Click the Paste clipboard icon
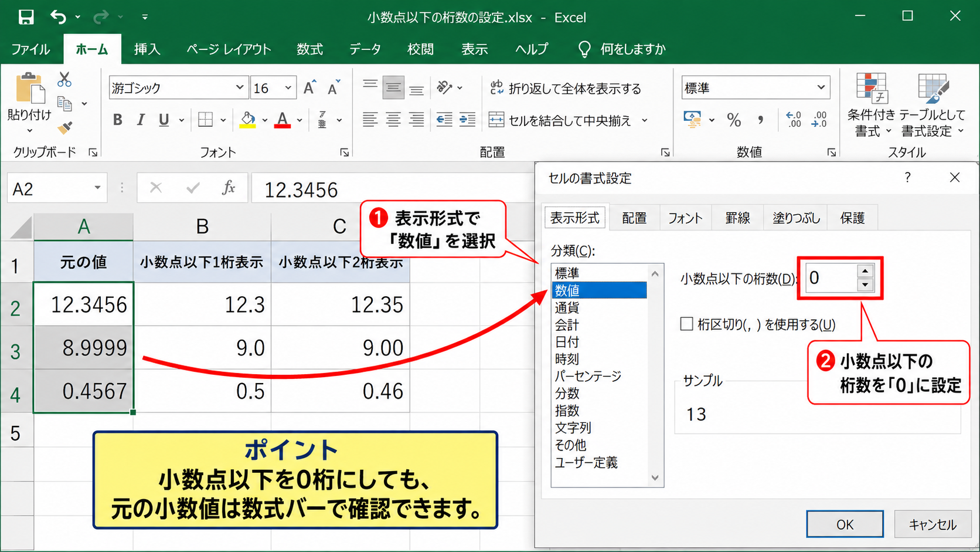 (29, 88)
